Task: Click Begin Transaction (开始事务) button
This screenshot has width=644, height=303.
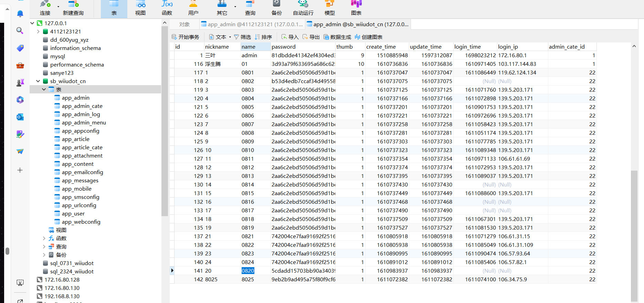Action: pos(186,37)
